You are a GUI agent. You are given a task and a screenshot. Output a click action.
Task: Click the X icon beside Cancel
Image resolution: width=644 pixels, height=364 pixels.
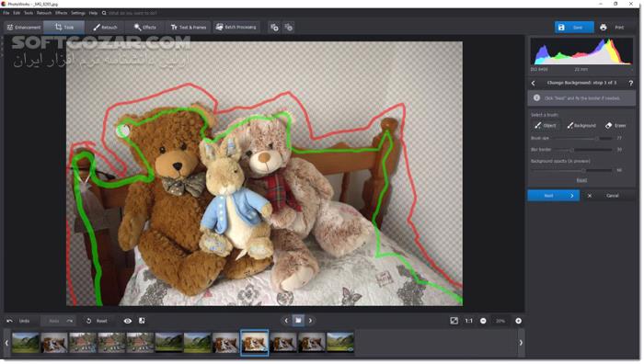click(590, 196)
